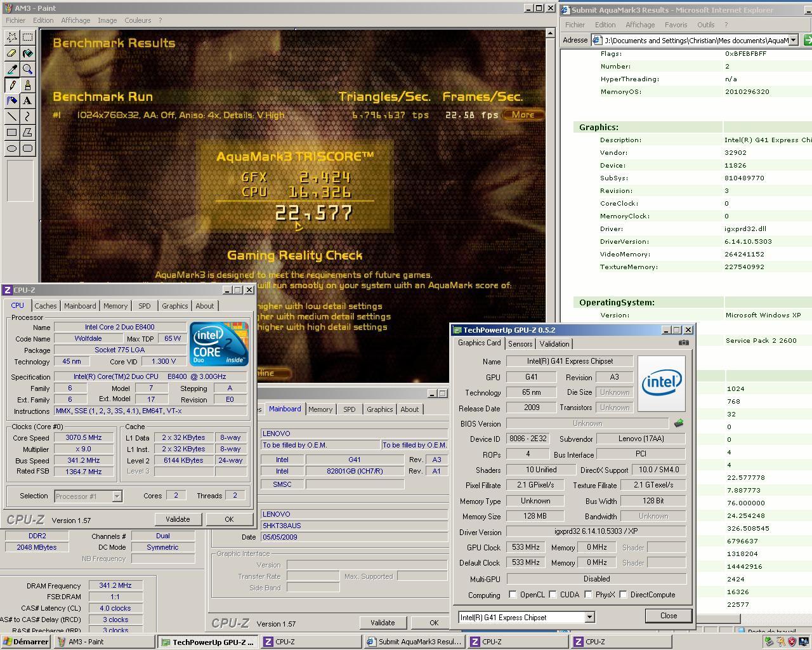Click the DriverVersion value 6.14.10.5303 in IE
The image size is (812, 650).
pyautogui.click(x=748, y=241)
